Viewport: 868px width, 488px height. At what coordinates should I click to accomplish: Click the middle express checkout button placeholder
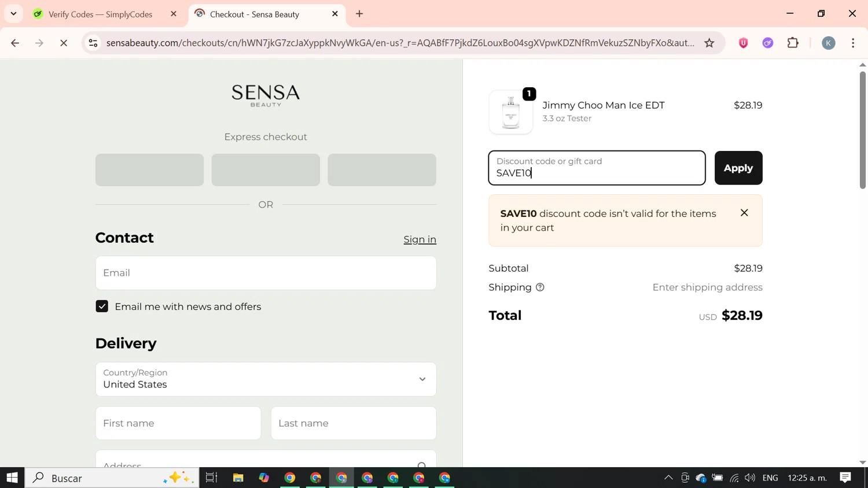(266, 170)
